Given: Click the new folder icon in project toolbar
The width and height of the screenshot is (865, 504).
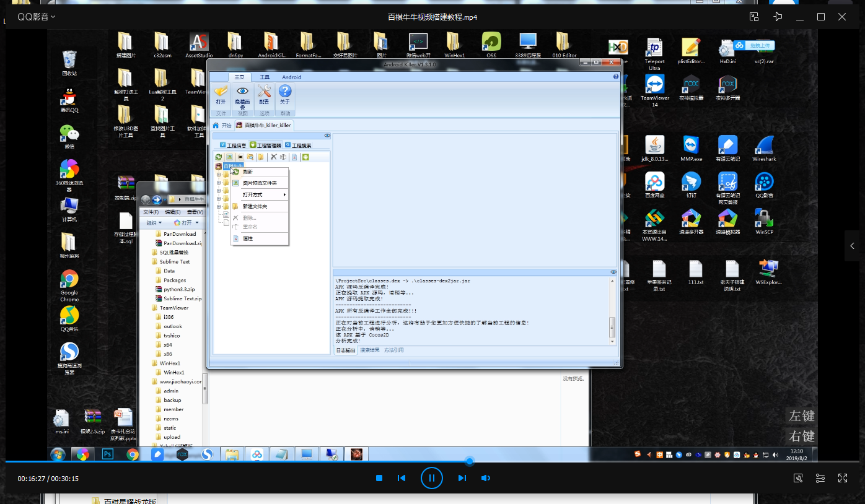Looking at the screenshot, I should coord(261,157).
